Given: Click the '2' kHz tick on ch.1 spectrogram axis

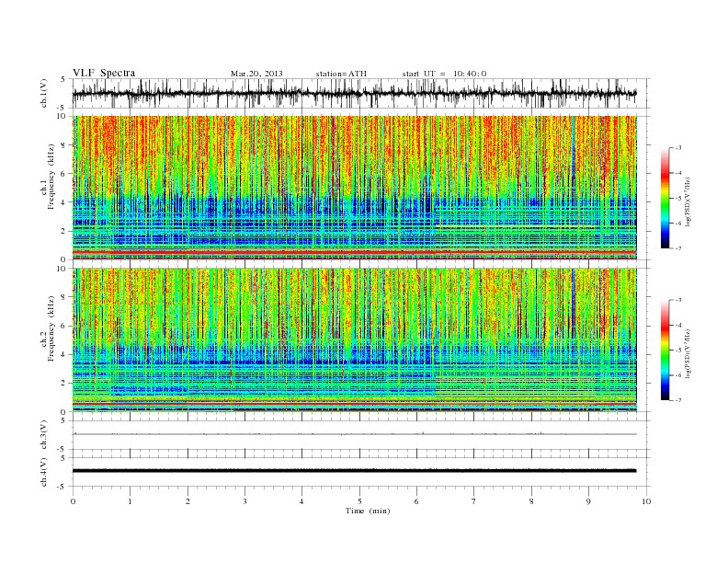Looking at the screenshot, I should 64,231.
